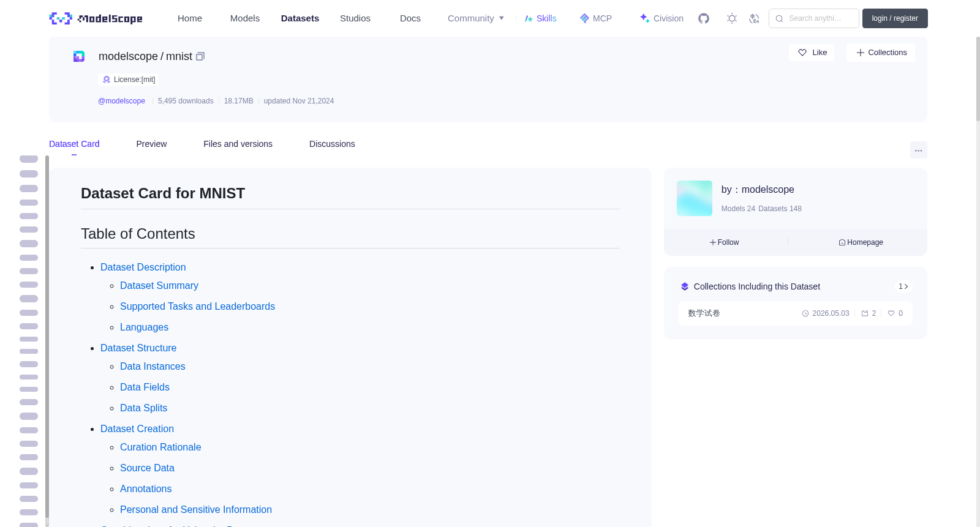The image size is (980, 527).
Task: Visit the modelscope Homepage
Action: tap(861, 242)
